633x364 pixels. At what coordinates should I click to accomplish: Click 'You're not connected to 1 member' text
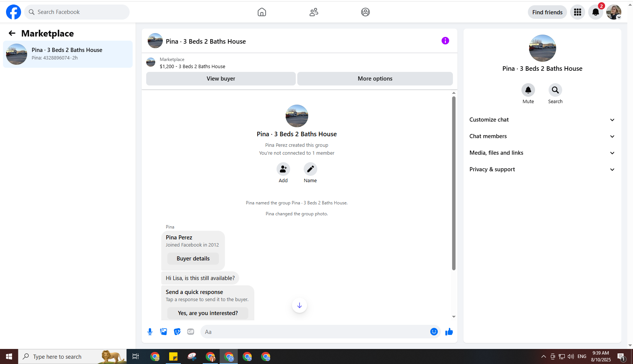[x=297, y=153]
